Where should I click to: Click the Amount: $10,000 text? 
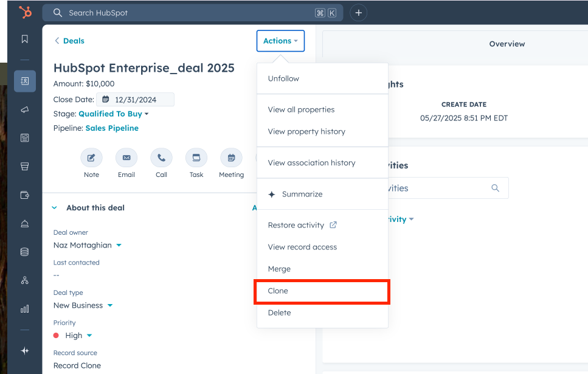pyautogui.click(x=84, y=84)
